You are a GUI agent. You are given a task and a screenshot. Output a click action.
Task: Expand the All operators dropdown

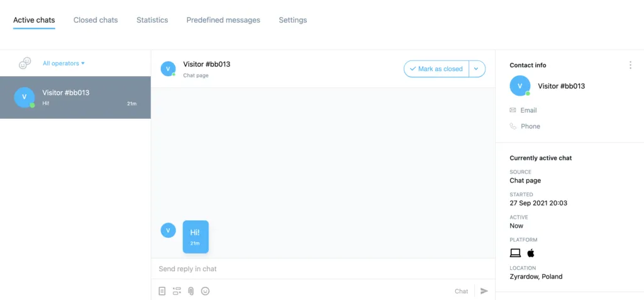[x=64, y=64]
